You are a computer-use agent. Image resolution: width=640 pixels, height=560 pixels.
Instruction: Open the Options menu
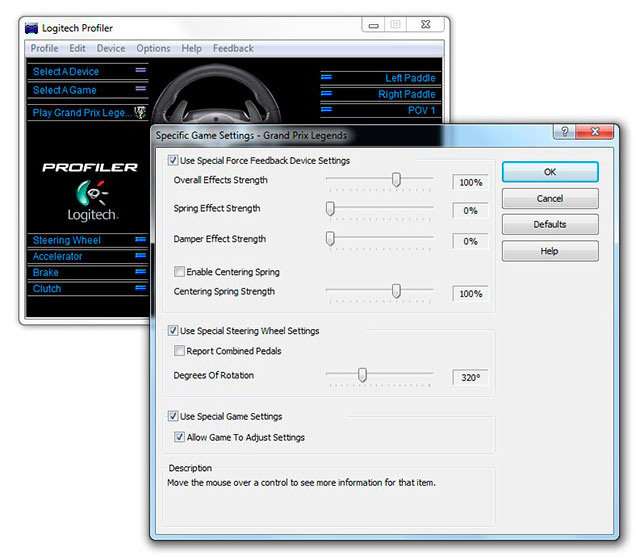click(x=153, y=48)
